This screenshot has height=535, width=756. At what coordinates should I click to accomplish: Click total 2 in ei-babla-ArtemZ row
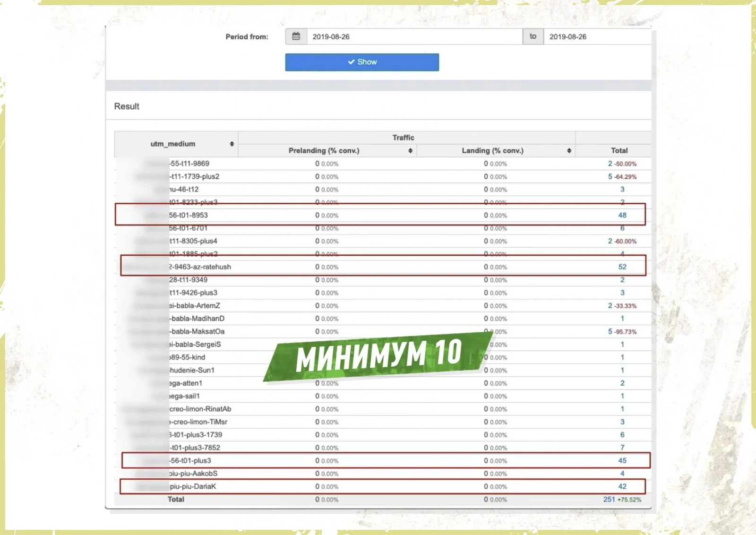(610, 306)
